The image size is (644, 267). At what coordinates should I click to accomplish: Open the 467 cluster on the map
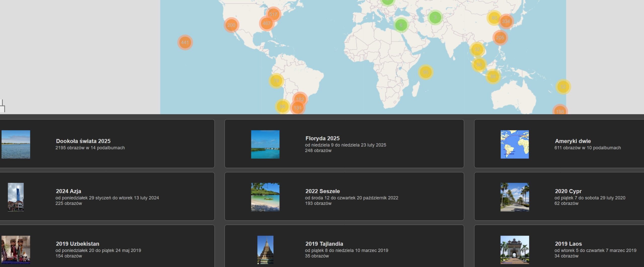(266, 23)
